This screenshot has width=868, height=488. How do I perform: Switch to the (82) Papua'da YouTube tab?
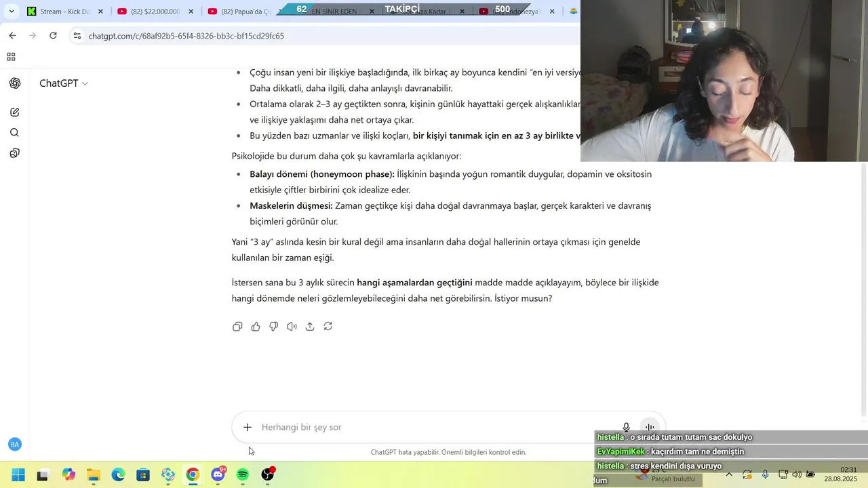coord(241,12)
